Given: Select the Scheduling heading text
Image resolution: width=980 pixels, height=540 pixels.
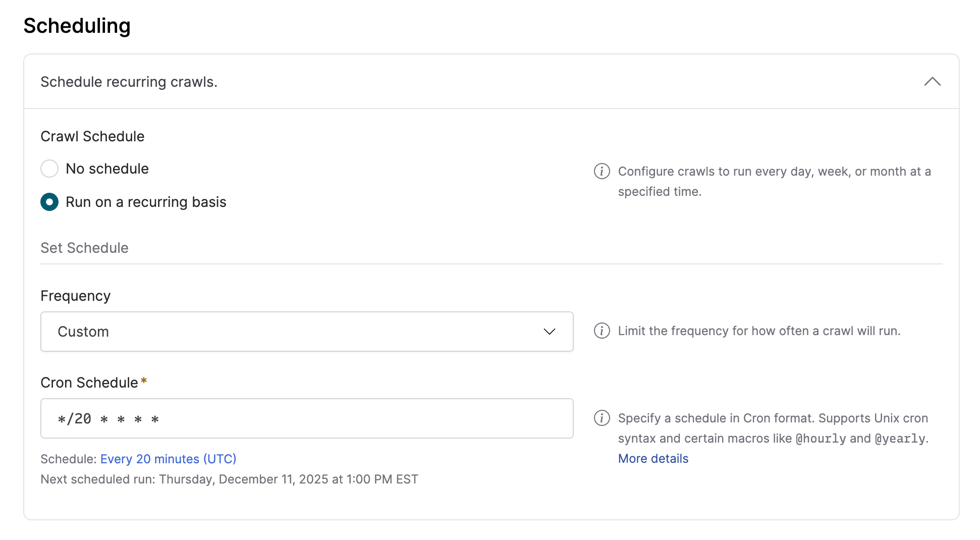Looking at the screenshot, I should click(x=77, y=25).
